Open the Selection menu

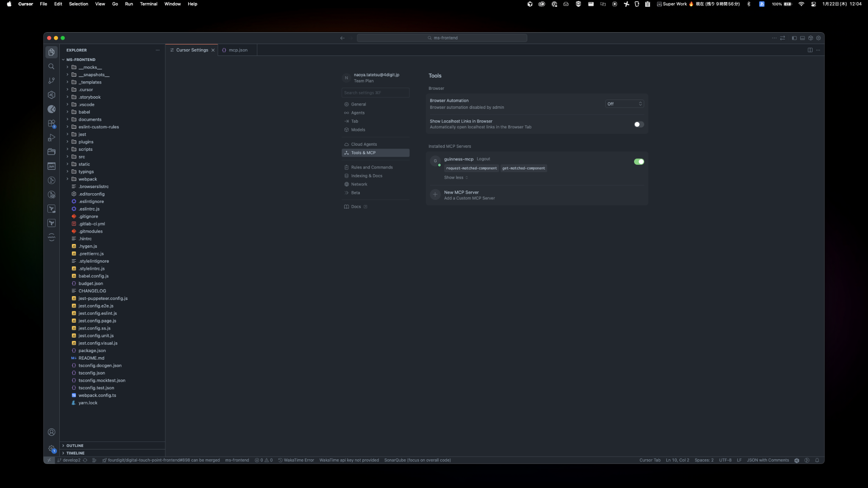click(78, 4)
